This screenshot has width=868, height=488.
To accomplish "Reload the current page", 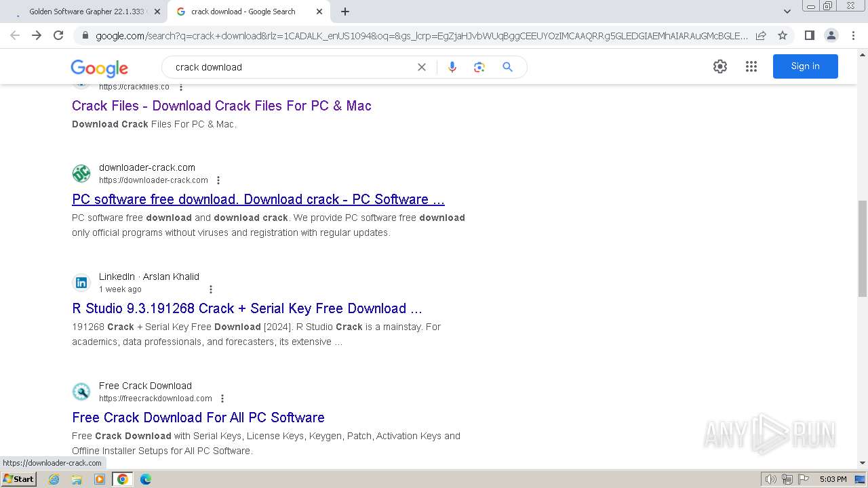I will pyautogui.click(x=58, y=35).
